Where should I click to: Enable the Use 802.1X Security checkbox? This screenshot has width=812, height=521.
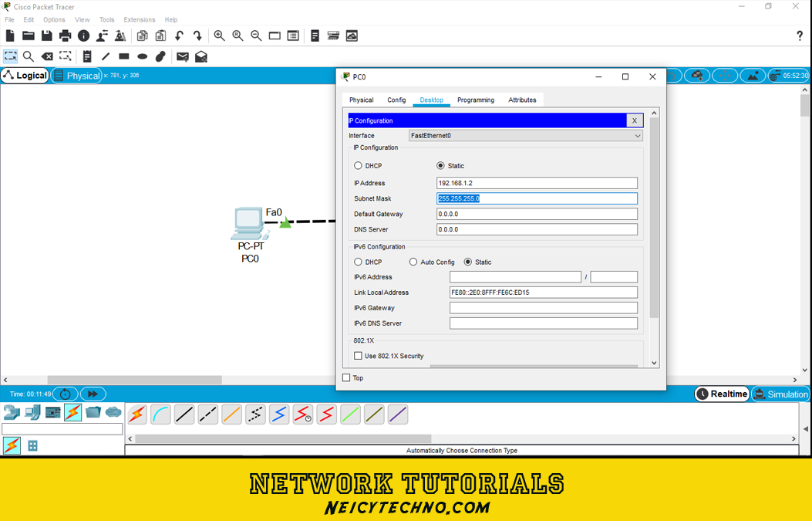tap(358, 356)
